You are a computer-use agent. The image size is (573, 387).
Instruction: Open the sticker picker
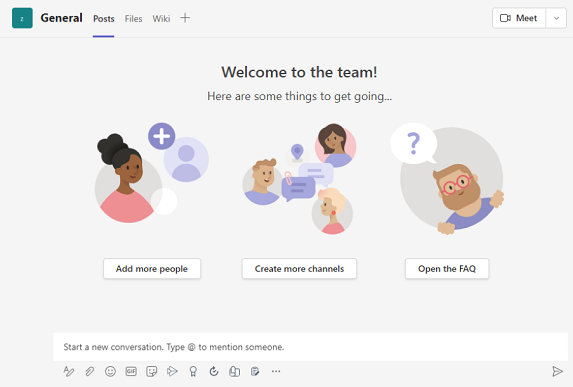pyautogui.click(x=151, y=371)
